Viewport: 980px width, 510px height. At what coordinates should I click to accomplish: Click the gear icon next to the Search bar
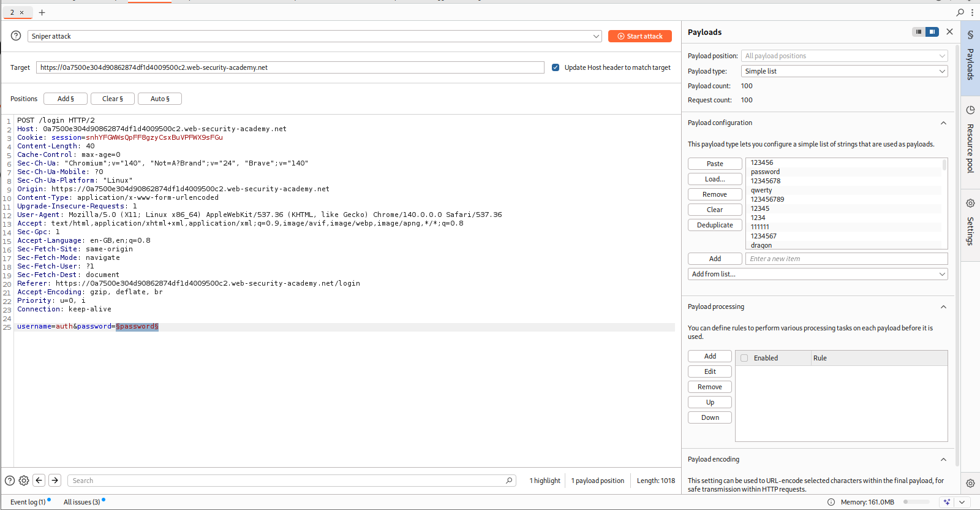click(x=24, y=481)
